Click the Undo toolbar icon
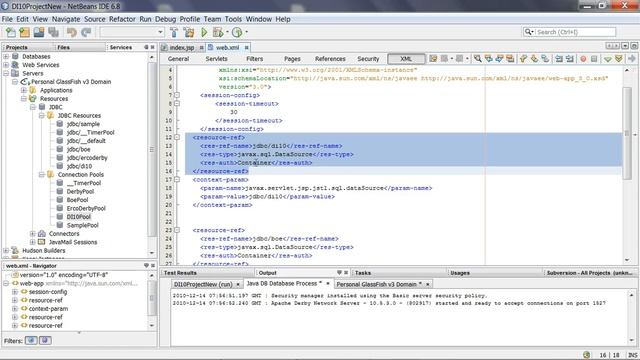This screenshot has height=360, width=640. pyautogui.click(x=72, y=32)
